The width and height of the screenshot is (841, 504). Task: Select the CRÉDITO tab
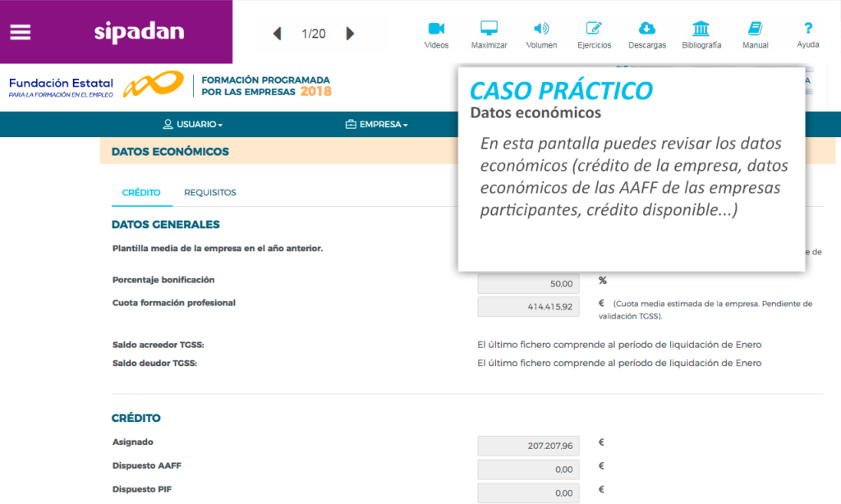click(141, 193)
